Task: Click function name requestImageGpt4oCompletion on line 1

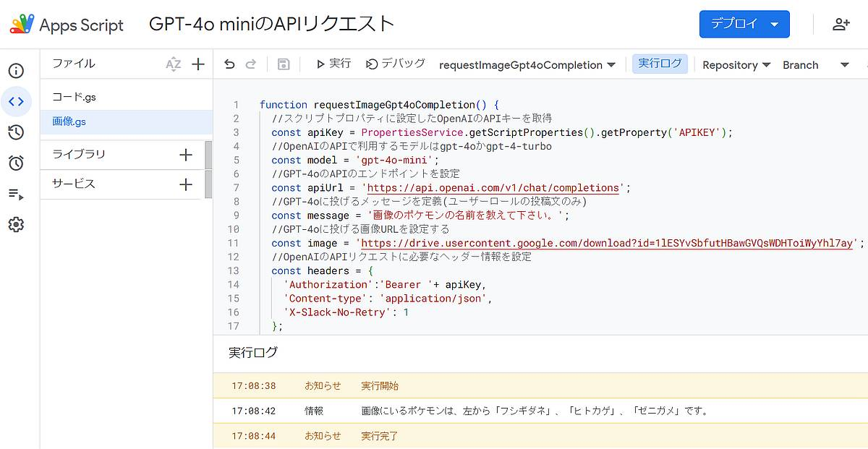Action: pyautogui.click(x=394, y=105)
